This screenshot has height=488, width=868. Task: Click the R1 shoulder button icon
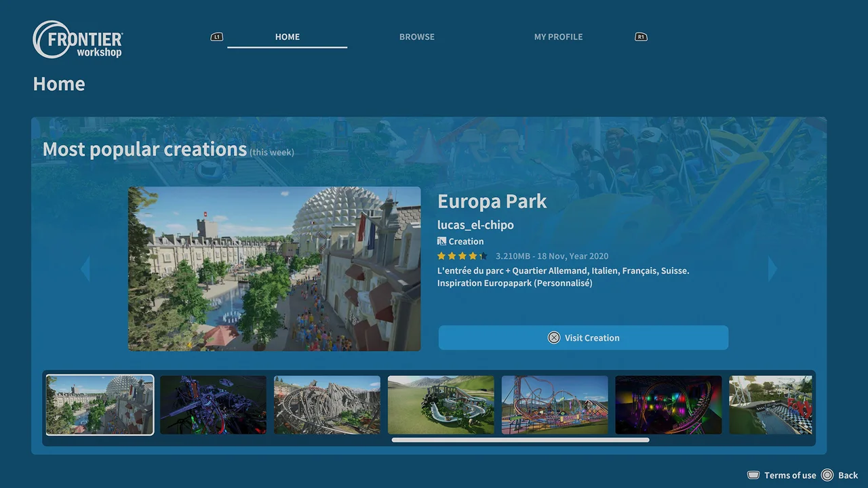coord(641,37)
